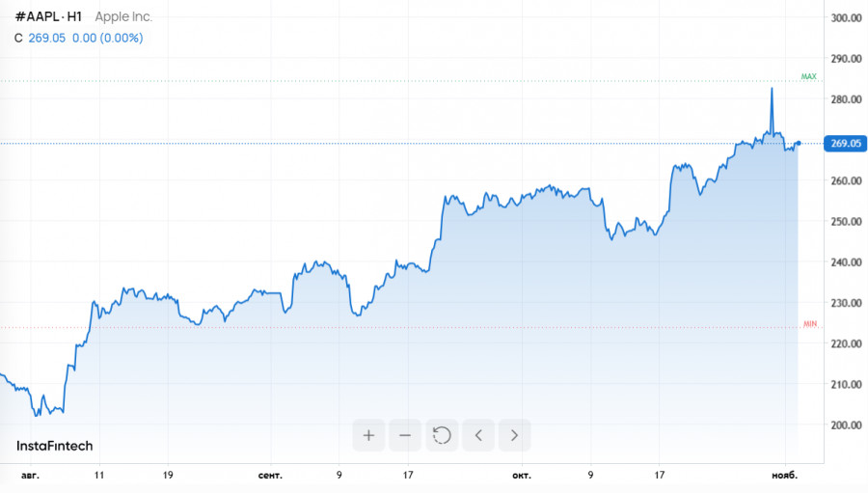Viewport: 868px width, 493px height.
Task: Click the "авг." date label on the time axis
Action: point(29,476)
